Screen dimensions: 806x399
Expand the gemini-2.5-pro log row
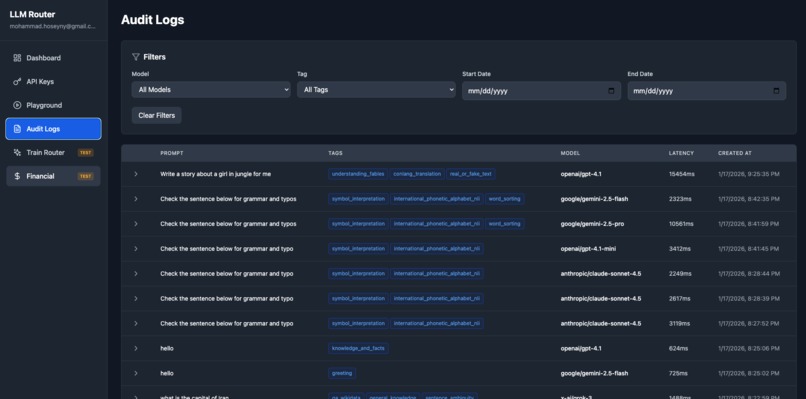[x=136, y=224]
